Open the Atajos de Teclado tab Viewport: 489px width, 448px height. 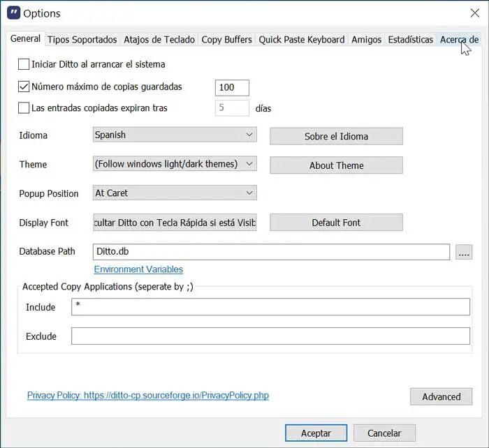click(x=159, y=40)
